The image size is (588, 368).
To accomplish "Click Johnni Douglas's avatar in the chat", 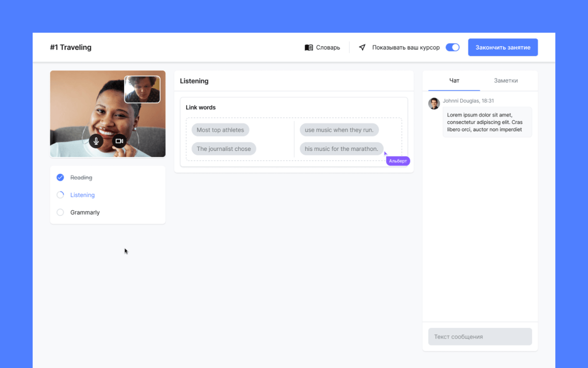I will pyautogui.click(x=434, y=104).
